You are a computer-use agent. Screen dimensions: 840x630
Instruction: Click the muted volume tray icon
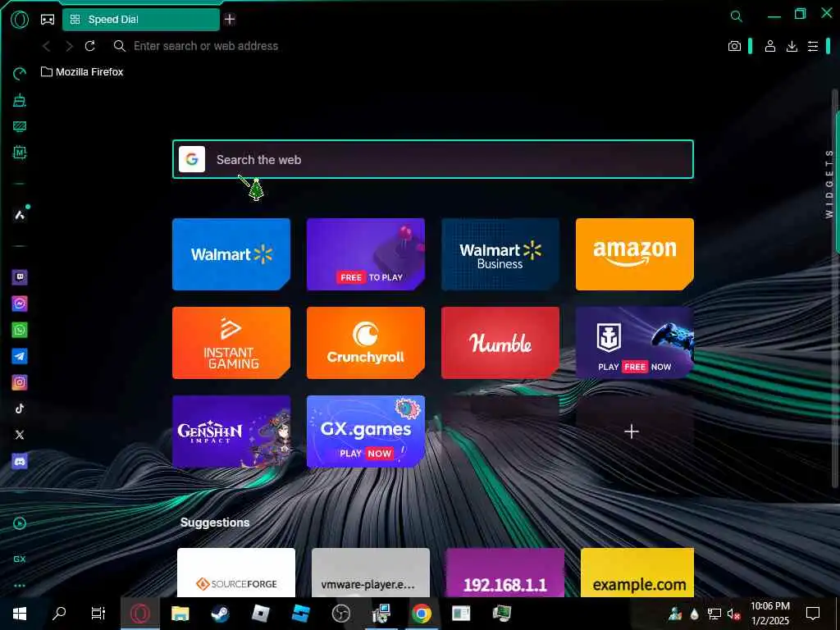pos(733,614)
